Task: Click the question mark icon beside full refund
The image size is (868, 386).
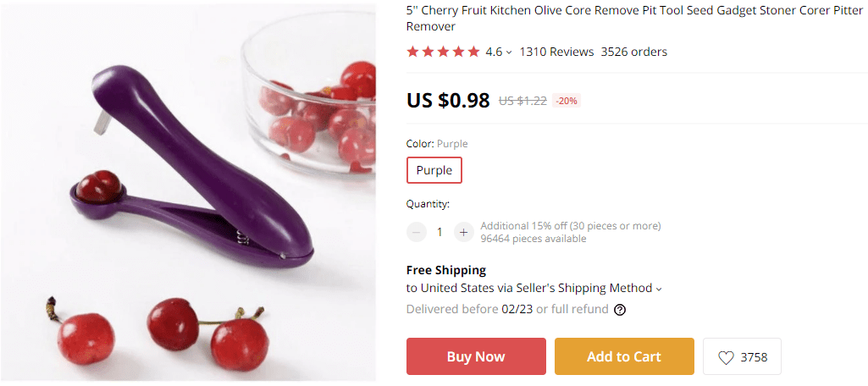Action: 620,310
